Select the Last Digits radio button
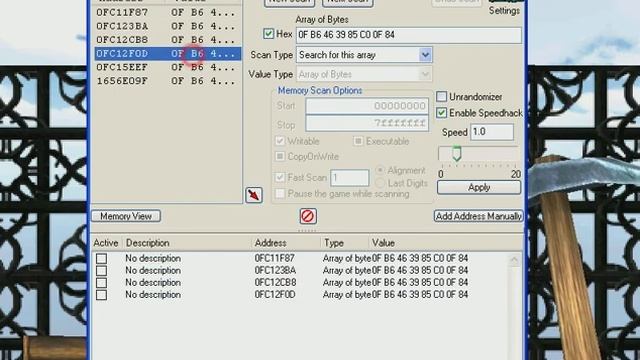Image resolution: width=640 pixels, height=360 pixels. [380, 183]
